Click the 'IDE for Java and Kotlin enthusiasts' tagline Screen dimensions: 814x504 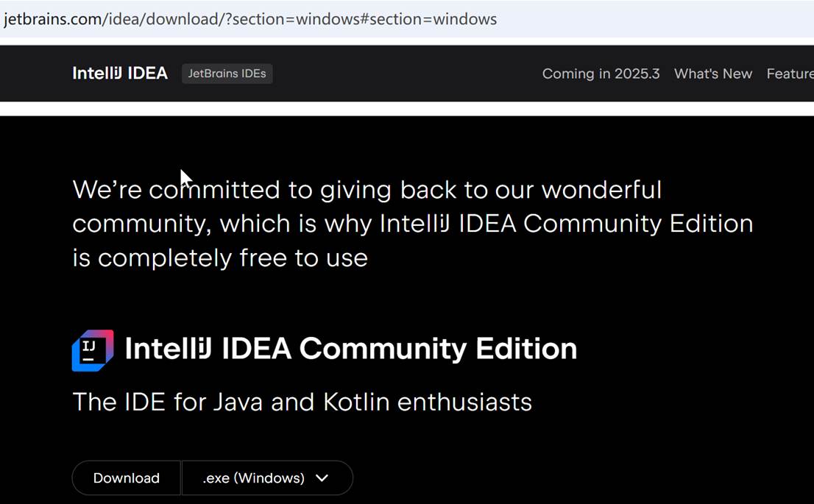pyautogui.click(x=302, y=402)
